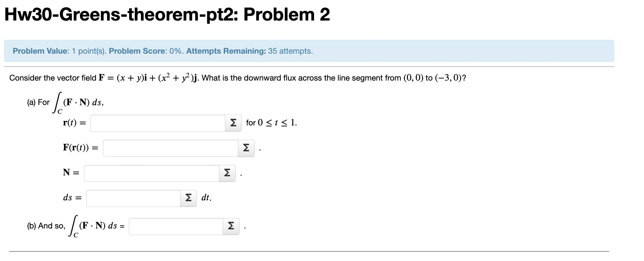Select the r(t) answer input field
The height and width of the screenshot is (261, 644).
click(157, 123)
